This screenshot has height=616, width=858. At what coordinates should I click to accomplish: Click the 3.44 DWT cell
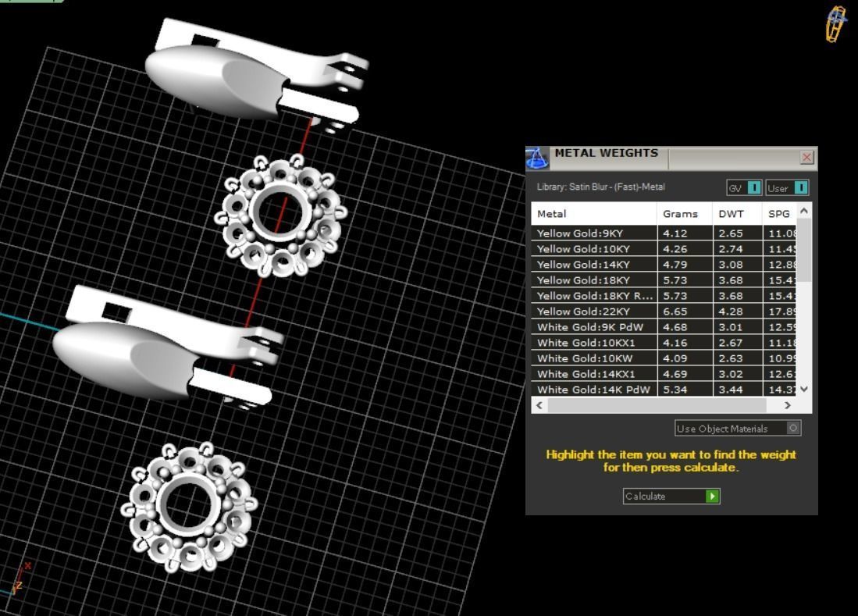tap(738, 390)
